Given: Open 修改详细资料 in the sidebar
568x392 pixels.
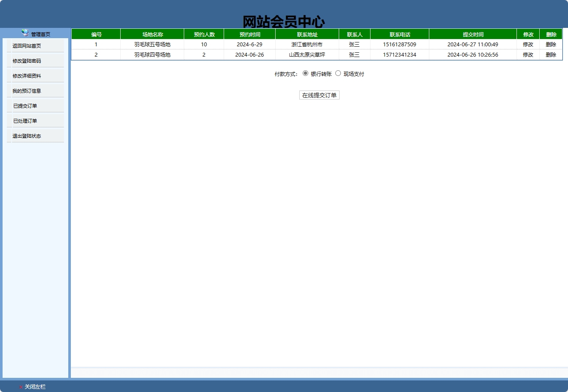Looking at the screenshot, I should 27,75.
